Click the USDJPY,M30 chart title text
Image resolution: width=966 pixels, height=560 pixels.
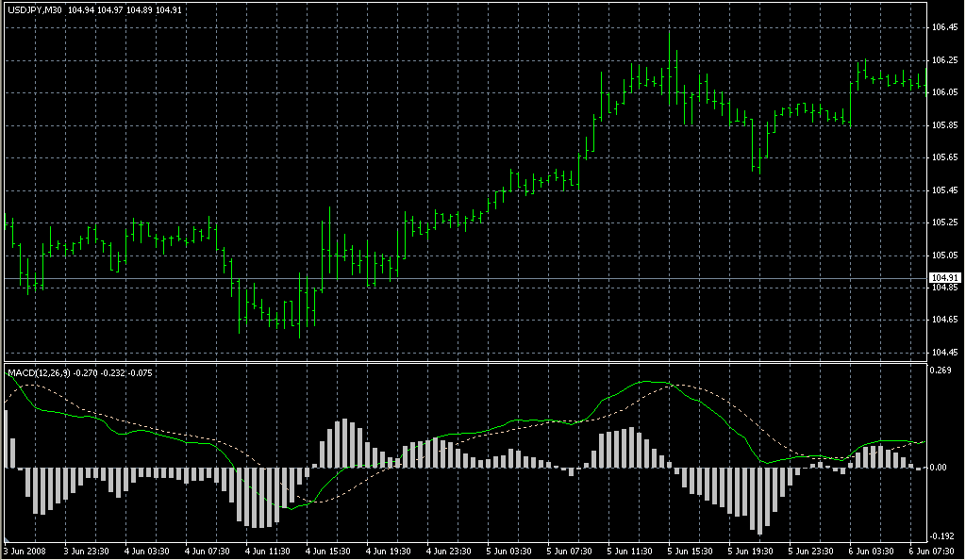pyautogui.click(x=35, y=9)
